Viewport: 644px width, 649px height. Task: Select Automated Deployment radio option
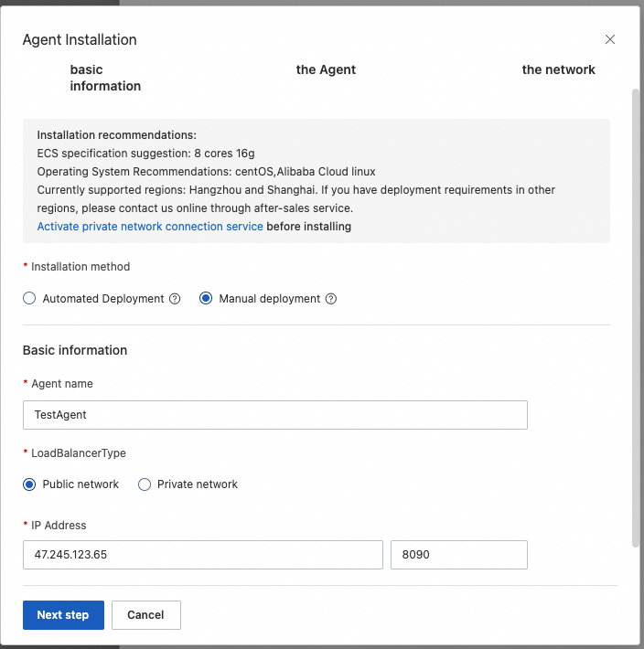pos(29,299)
